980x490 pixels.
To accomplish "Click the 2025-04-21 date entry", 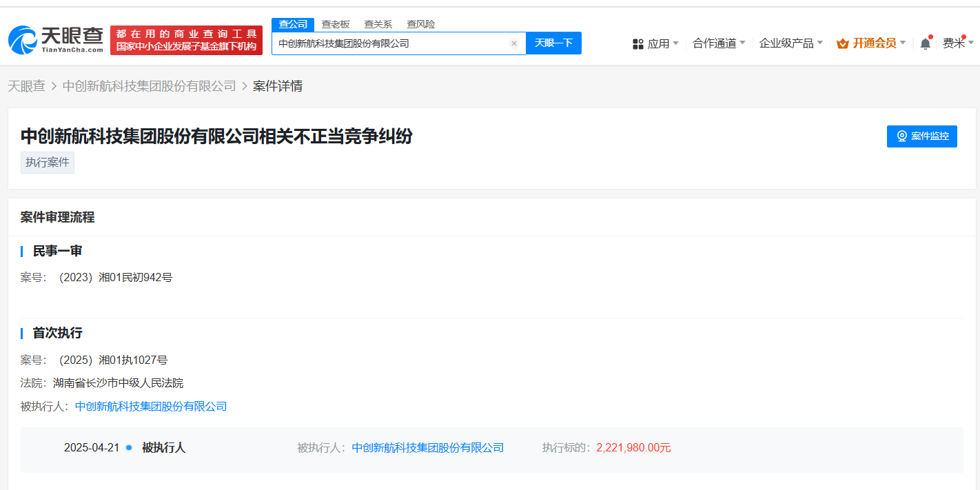I will 92,448.
